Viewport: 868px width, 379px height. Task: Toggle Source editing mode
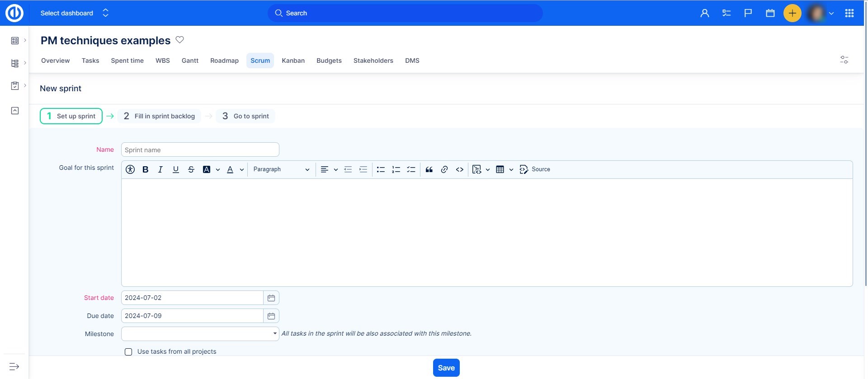(x=535, y=169)
